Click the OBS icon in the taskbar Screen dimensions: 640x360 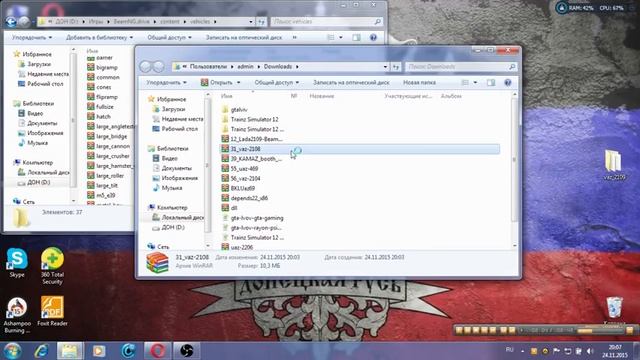tap(187, 351)
